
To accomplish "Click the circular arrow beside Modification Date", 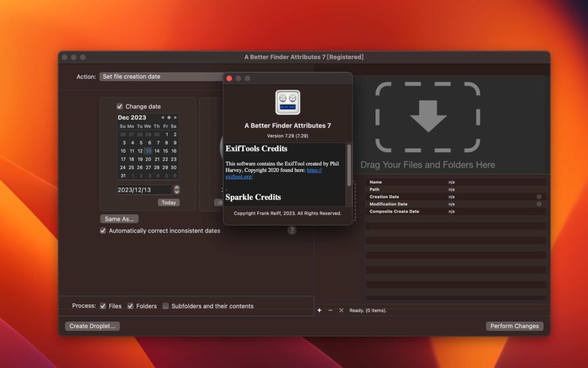I will [539, 204].
